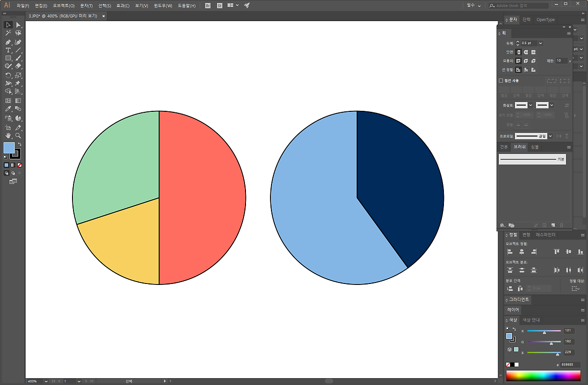Open the 필수 workspace switcher
This screenshot has height=385, width=588.
point(473,5)
